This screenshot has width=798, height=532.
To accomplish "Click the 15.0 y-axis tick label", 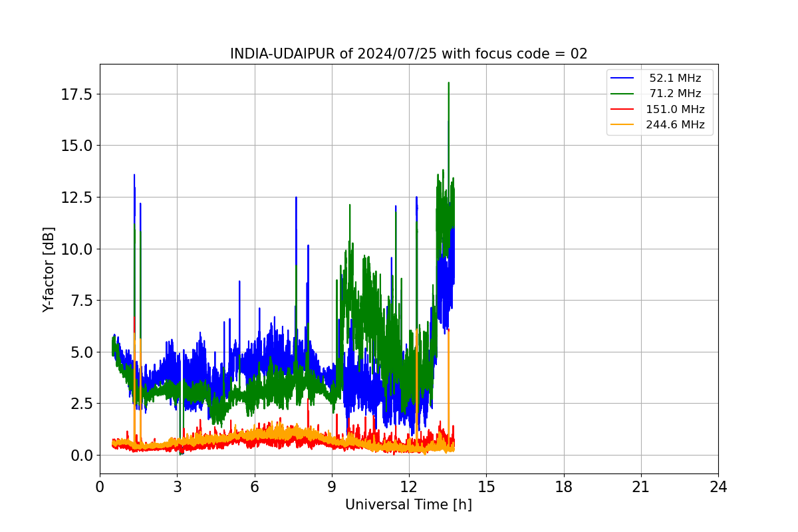I will point(76,146).
